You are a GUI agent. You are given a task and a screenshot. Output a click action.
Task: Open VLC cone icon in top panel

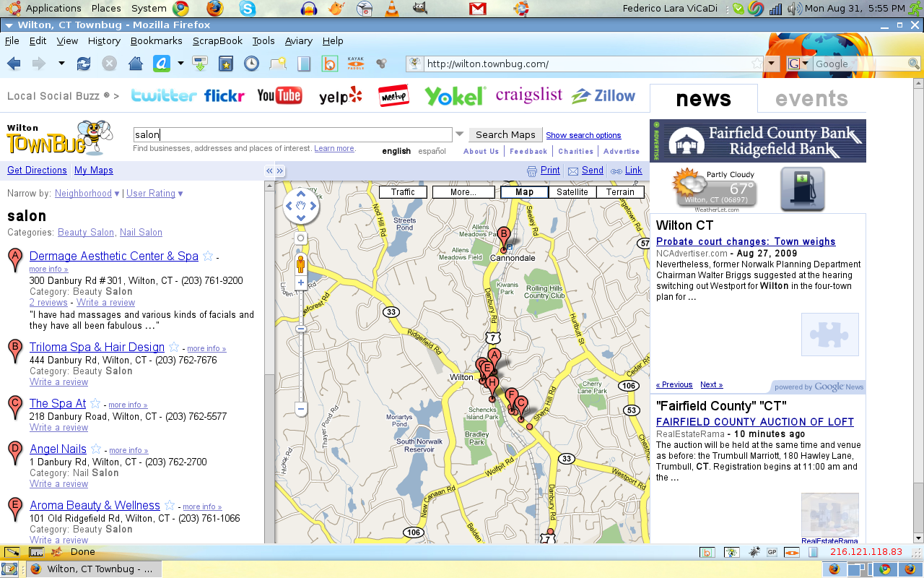(x=392, y=9)
